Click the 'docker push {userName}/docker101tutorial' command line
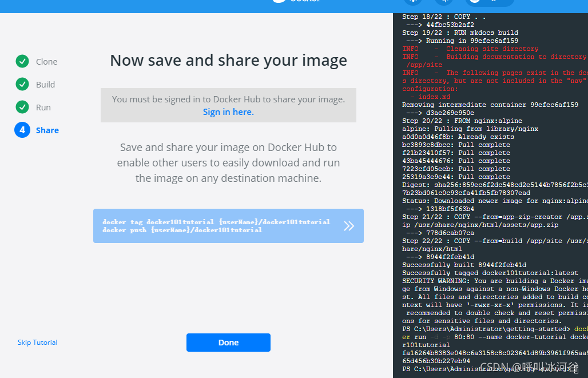588x378 pixels. pos(182,230)
